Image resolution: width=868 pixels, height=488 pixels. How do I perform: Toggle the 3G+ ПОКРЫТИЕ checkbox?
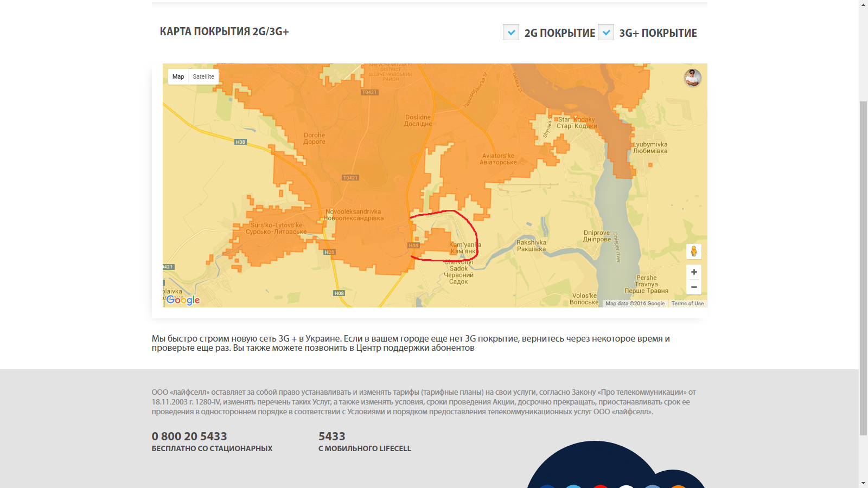pyautogui.click(x=606, y=33)
